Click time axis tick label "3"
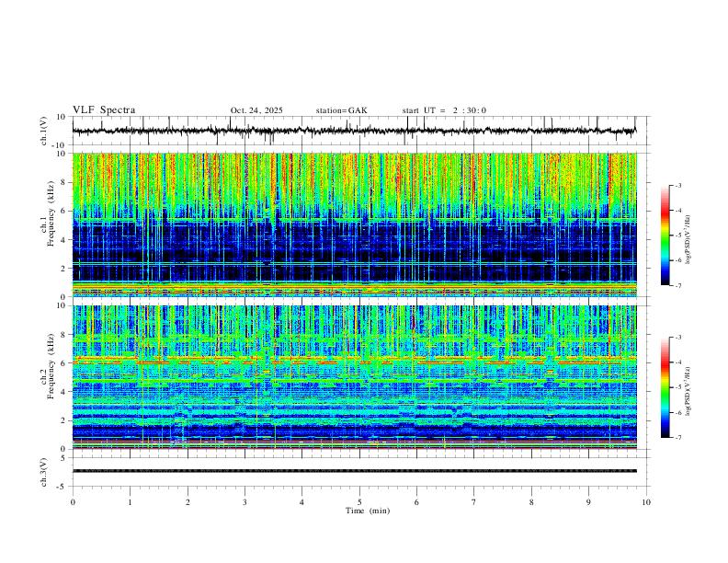728x563 pixels. 245,502
